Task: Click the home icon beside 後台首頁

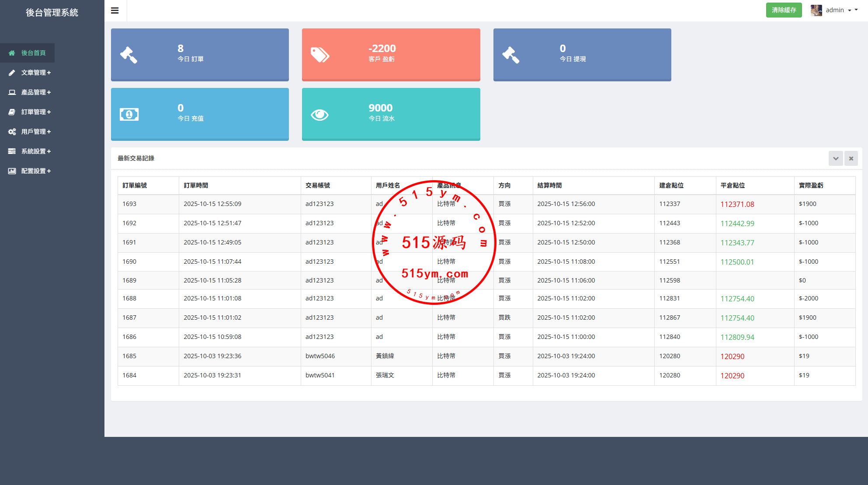Action: [12, 53]
